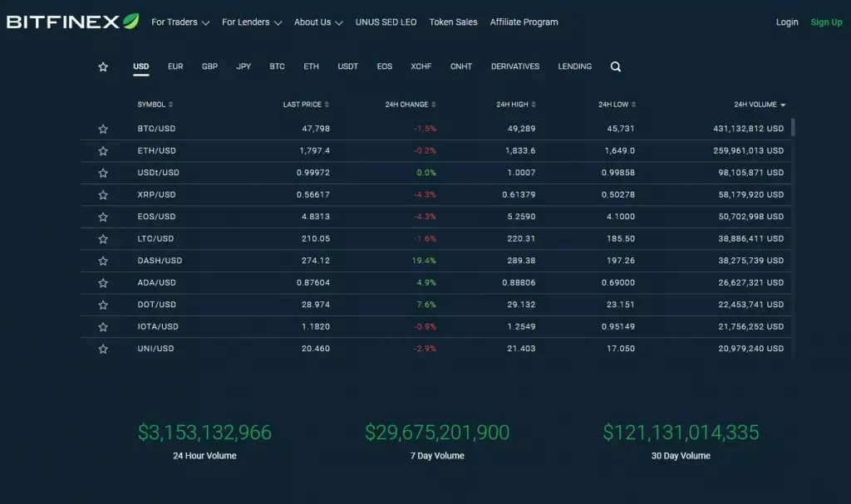Viewport: 851px width, 504px height.
Task: Expand the For Traders menu
Action: tap(180, 22)
